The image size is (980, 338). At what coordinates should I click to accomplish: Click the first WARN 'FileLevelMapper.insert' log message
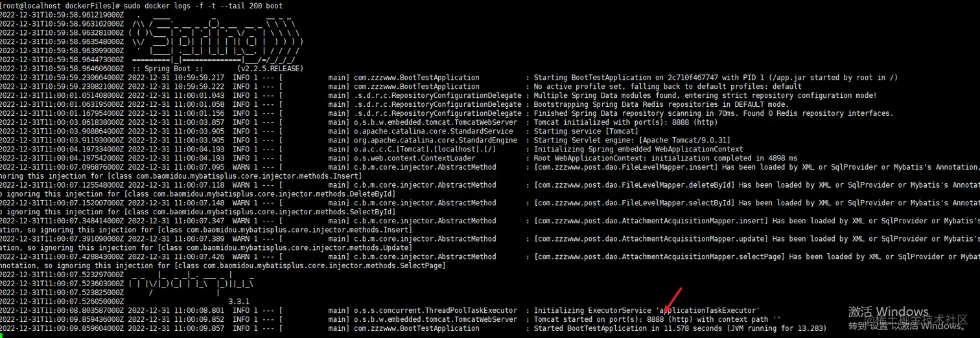(x=756, y=167)
